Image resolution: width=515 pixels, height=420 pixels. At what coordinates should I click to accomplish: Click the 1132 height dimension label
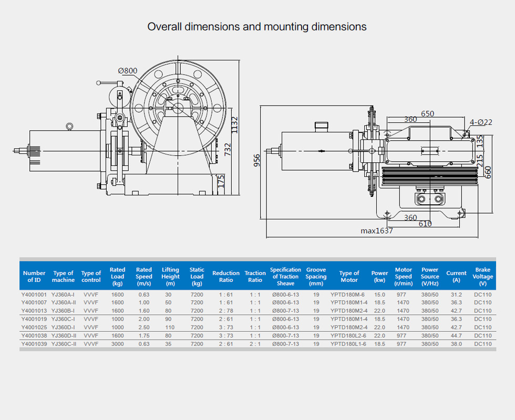pos(235,125)
